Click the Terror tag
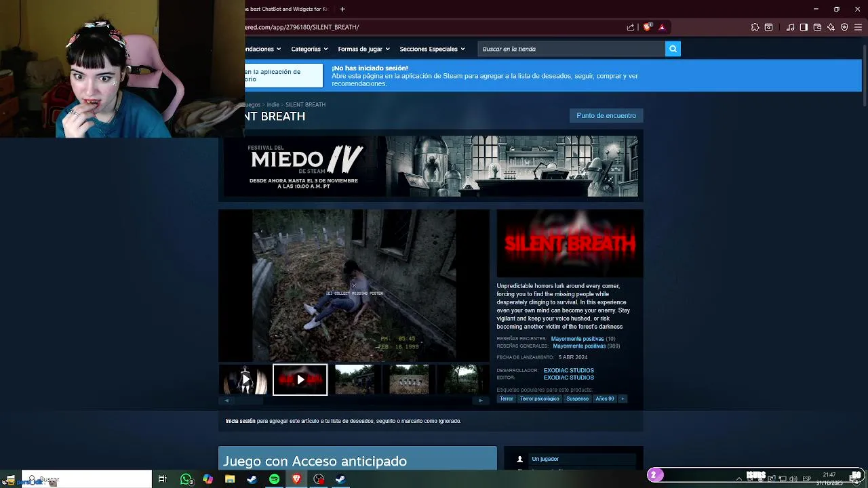This screenshot has height=488, width=868. pos(507,399)
